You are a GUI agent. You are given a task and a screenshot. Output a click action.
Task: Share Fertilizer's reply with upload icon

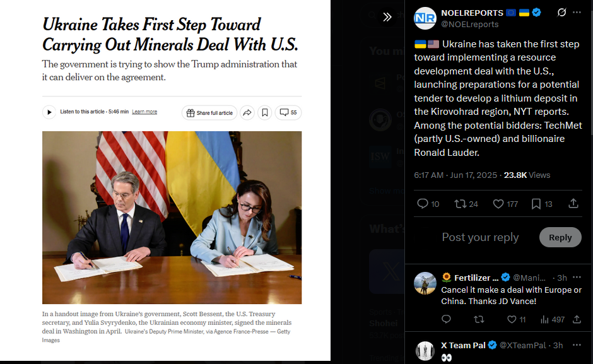click(x=577, y=319)
